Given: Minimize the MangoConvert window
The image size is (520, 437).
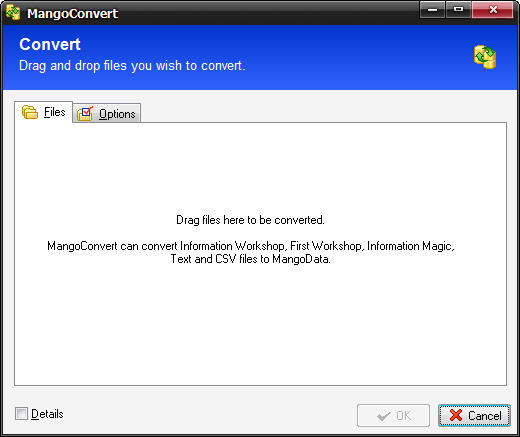Looking at the screenshot, I should tap(432, 10).
